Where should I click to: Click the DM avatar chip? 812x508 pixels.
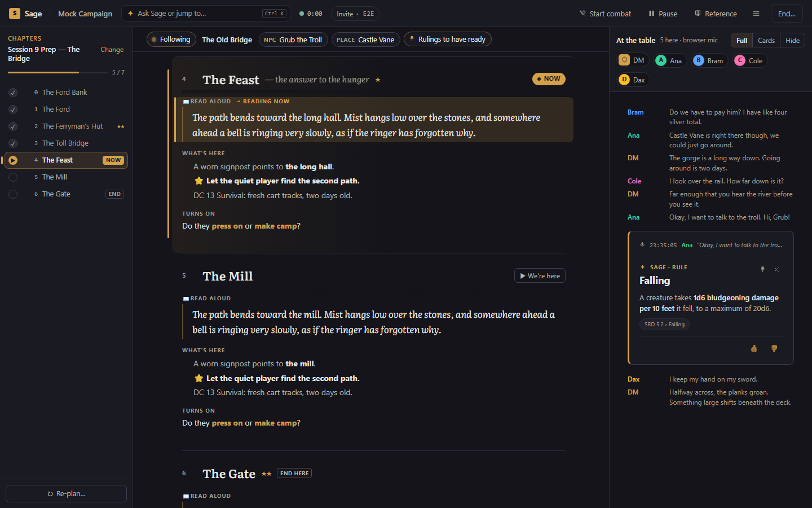[x=632, y=60]
